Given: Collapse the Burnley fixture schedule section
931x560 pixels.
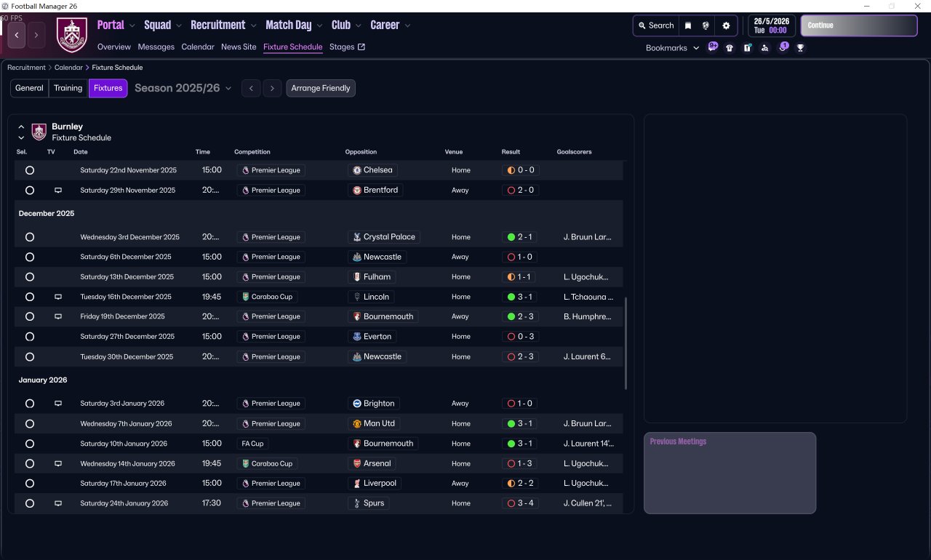Looking at the screenshot, I should click(21, 126).
